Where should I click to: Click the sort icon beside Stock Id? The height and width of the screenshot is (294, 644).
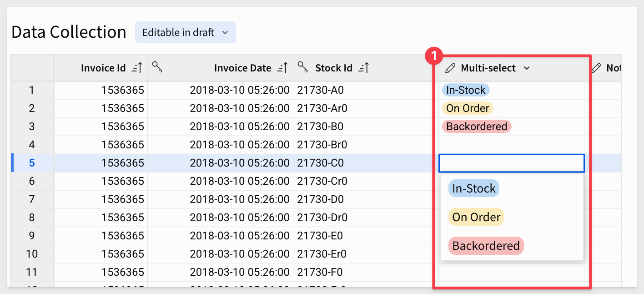coord(364,68)
